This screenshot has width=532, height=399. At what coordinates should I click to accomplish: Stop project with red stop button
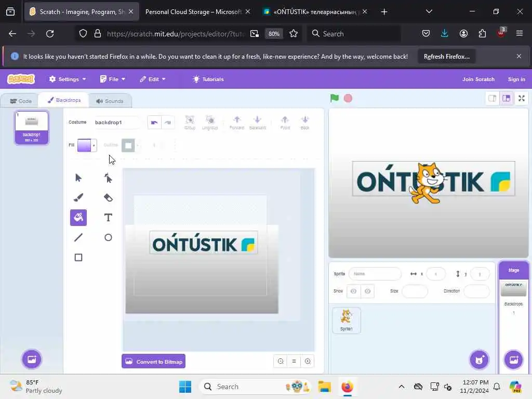click(x=348, y=98)
